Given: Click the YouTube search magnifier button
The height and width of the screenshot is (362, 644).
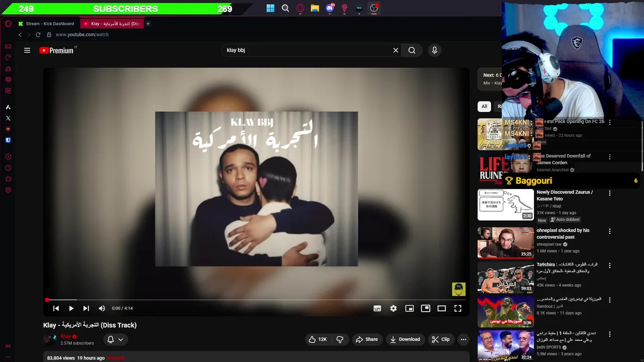Looking at the screenshot, I should coord(412,50).
